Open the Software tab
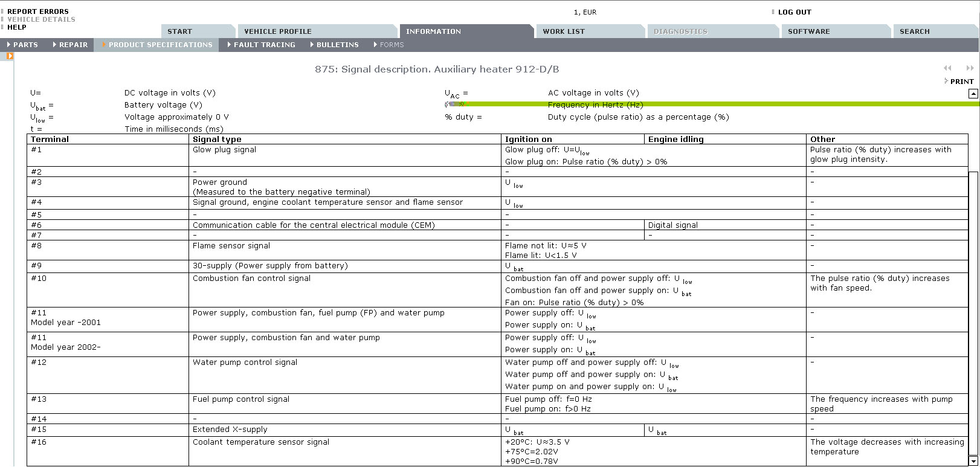Screen dimensions: 980x467 pos(808,31)
